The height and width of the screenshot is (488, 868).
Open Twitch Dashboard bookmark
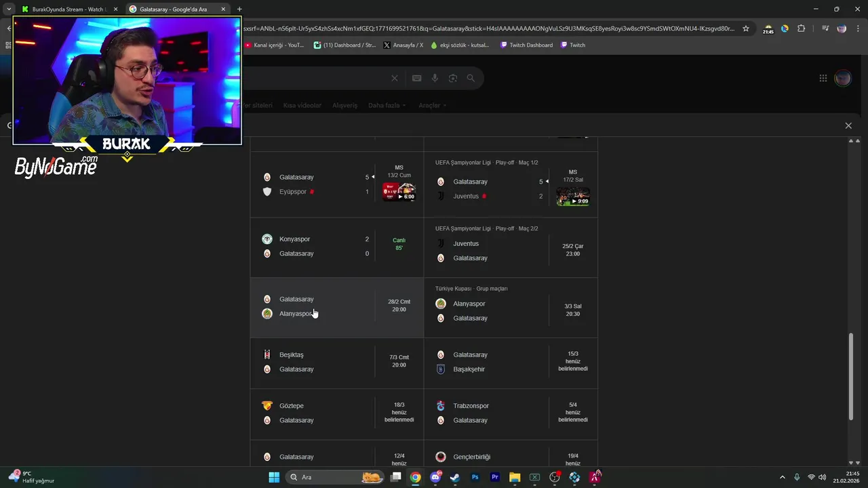526,45
